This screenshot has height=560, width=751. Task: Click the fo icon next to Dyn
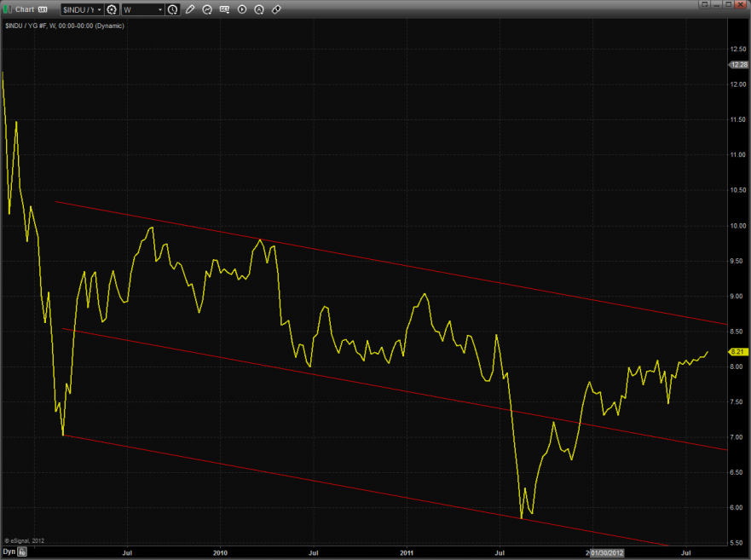click(x=22, y=551)
